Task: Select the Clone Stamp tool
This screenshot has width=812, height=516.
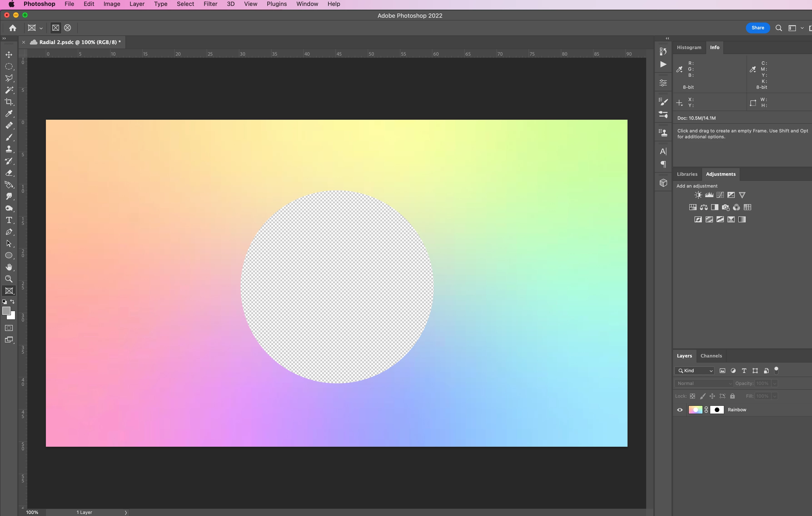Action: point(9,149)
